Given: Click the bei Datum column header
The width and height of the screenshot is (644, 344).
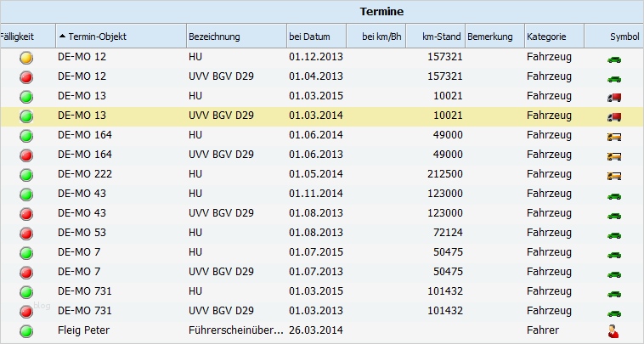Looking at the screenshot, I should click(309, 37).
